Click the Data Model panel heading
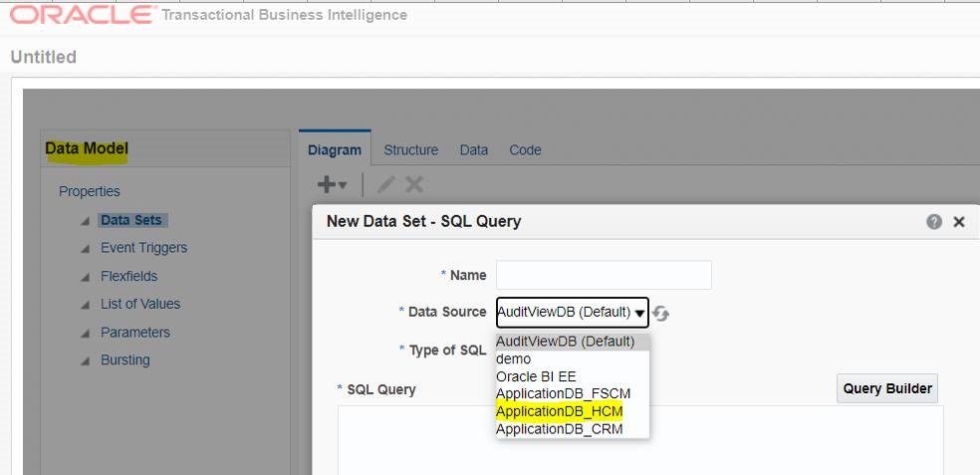This screenshot has height=475, width=980. 87,148
